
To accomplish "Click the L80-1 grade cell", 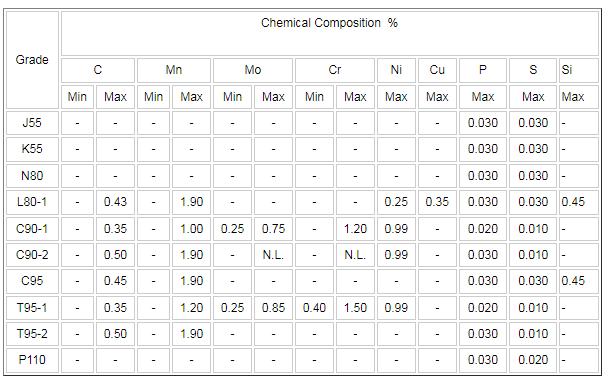I will pos(32,202).
